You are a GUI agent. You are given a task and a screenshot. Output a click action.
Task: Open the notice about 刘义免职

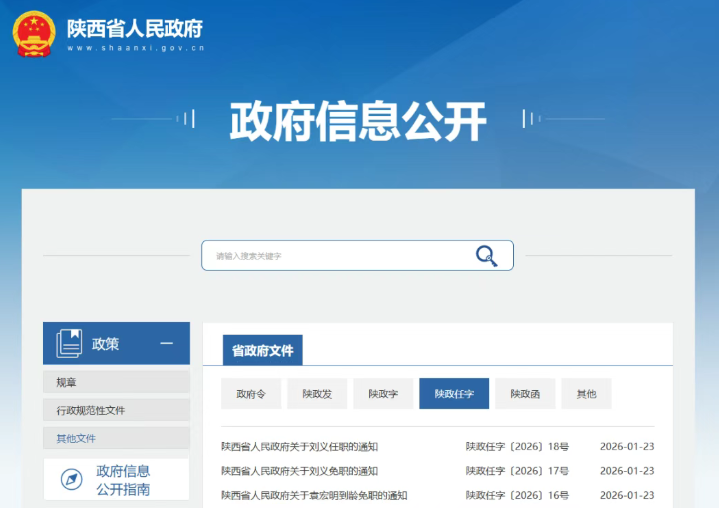pyautogui.click(x=299, y=470)
